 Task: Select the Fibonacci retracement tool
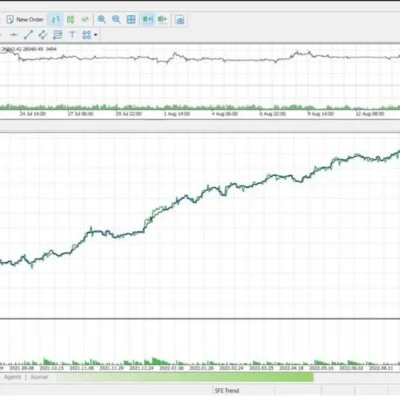click(57, 35)
